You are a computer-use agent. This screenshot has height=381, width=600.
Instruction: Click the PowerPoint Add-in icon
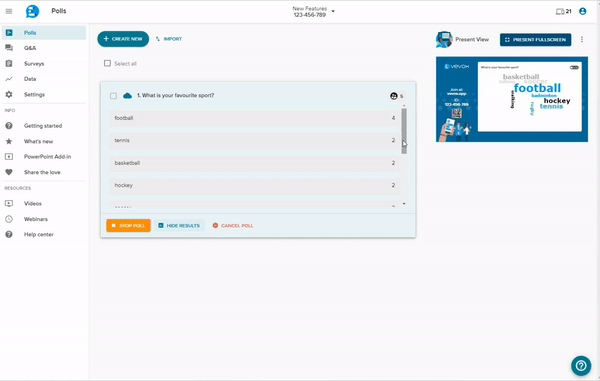9,157
